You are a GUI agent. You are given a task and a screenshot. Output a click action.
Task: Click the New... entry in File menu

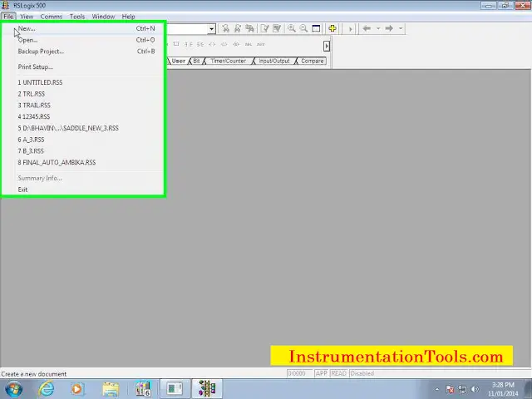click(x=83, y=28)
